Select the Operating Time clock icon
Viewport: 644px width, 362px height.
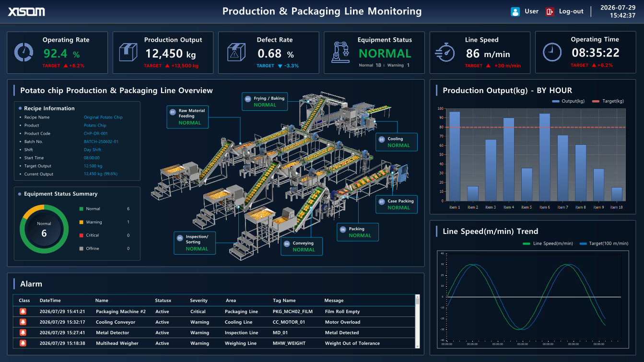pos(552,52)
